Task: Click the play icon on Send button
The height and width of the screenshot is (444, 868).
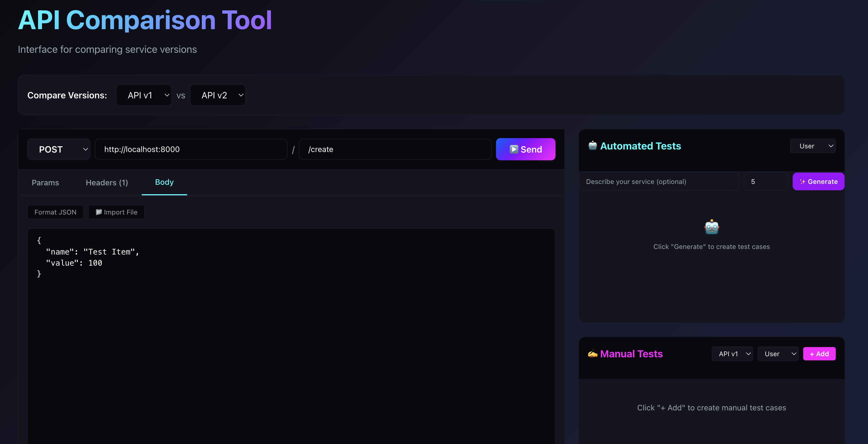Action: [514, 149]
